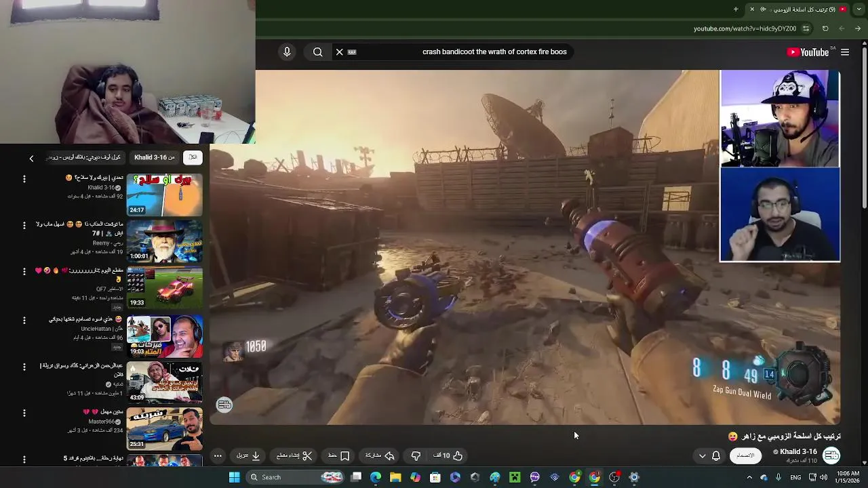The height and width of the screenshot is (488, 868).
Task: Dislike the video
Action: coord(416,456)
